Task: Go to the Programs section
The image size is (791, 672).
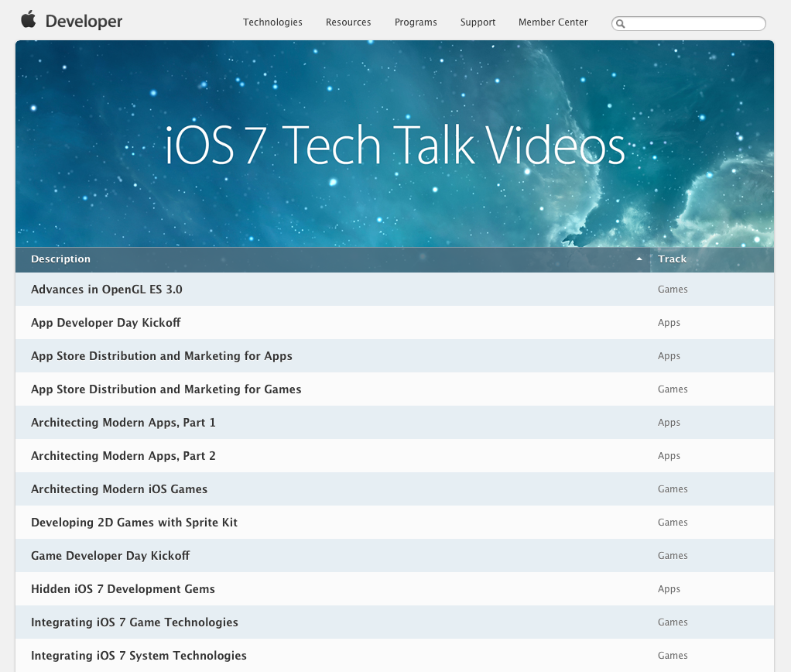Action: tap(416, 22)
